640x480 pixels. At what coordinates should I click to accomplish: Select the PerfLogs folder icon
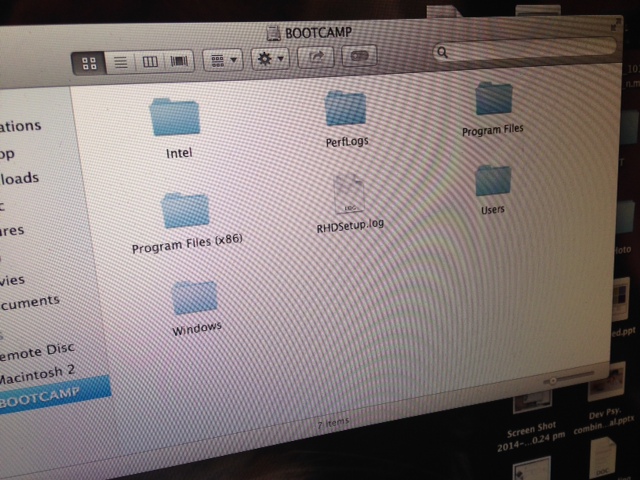345,107
